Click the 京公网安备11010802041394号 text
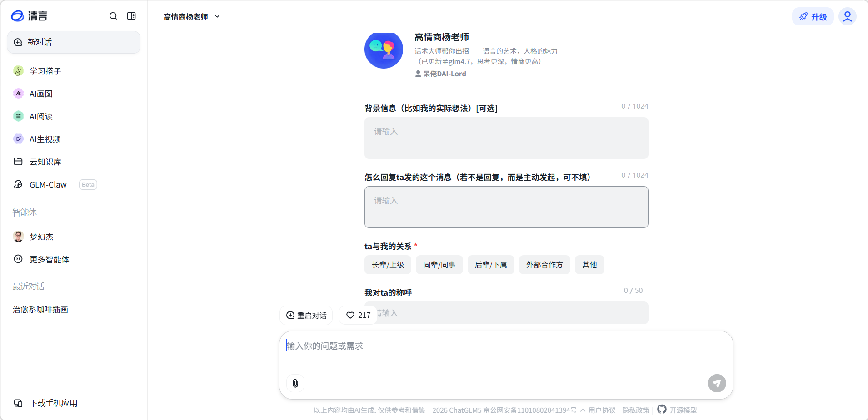This screenshot has height=420, width=868. pos(530,410)
